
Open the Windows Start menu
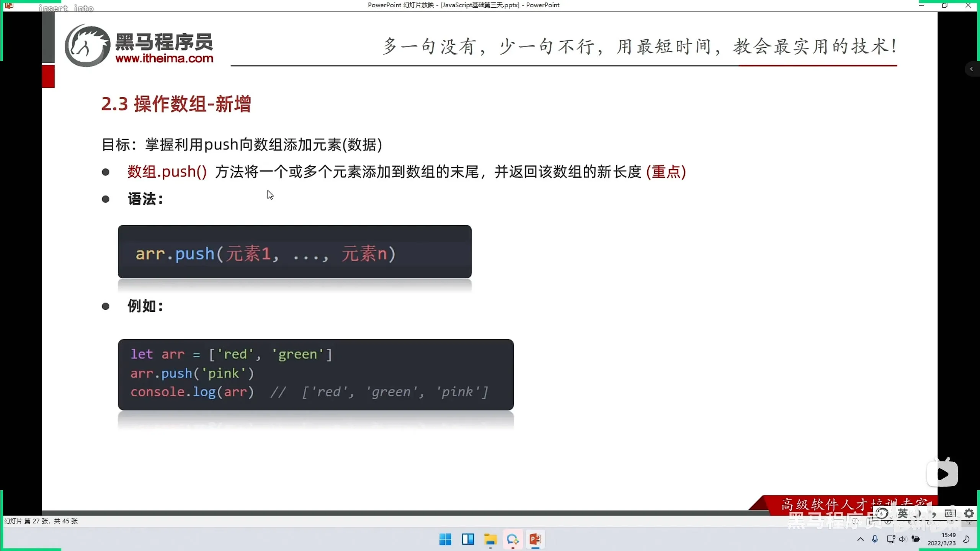(445, 539)
